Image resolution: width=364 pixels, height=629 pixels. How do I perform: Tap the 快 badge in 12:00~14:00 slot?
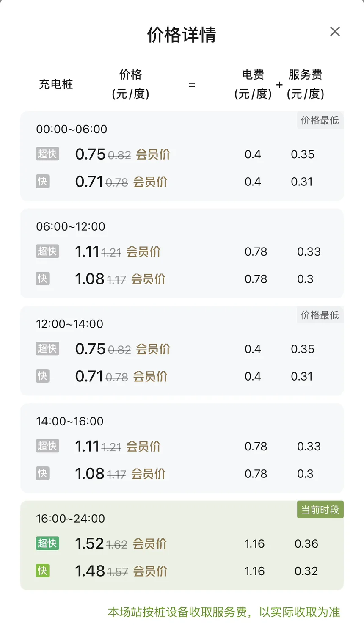click(x=42, y=376)
